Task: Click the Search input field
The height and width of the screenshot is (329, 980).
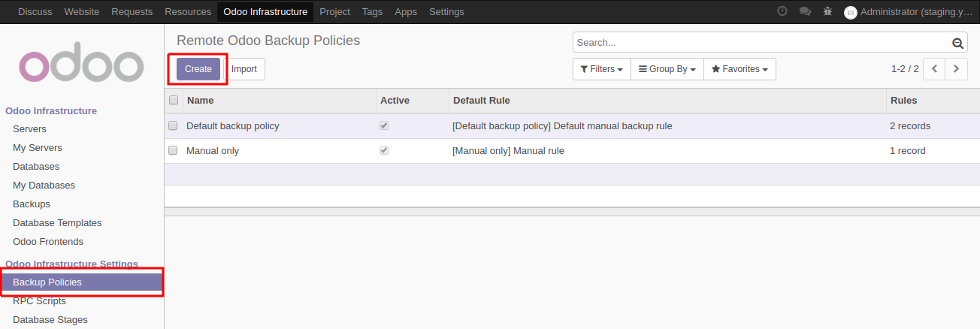Action: tap(761, 43)
